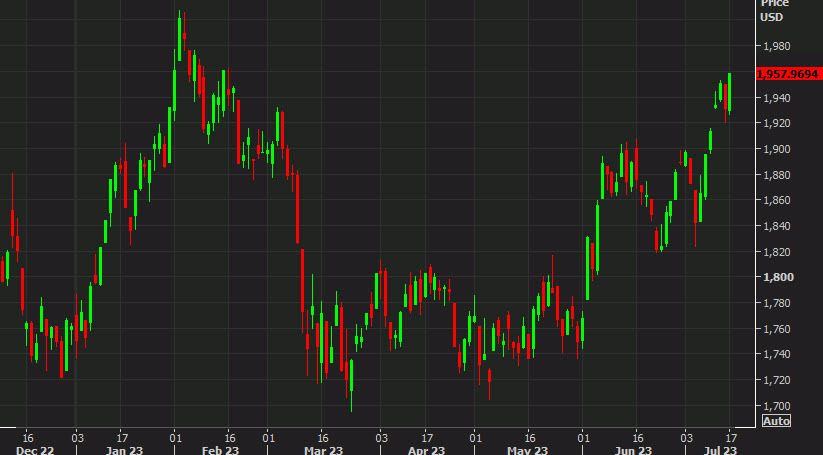The width and height of the screenshot is (823, 455).
Task: Select the 1,720 price axis label
Action: click(776, 379)
